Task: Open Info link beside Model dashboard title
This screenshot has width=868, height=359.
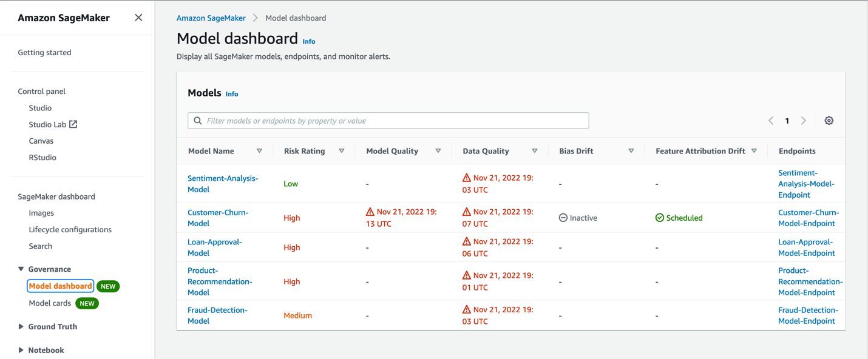Action: [x=309, y=42]
